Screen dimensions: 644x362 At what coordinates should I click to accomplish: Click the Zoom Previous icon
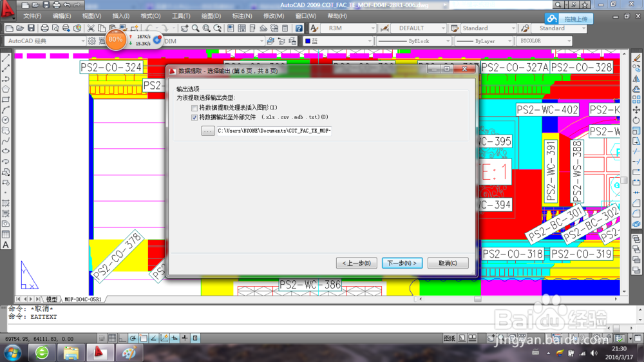click(x=217, y=28)
